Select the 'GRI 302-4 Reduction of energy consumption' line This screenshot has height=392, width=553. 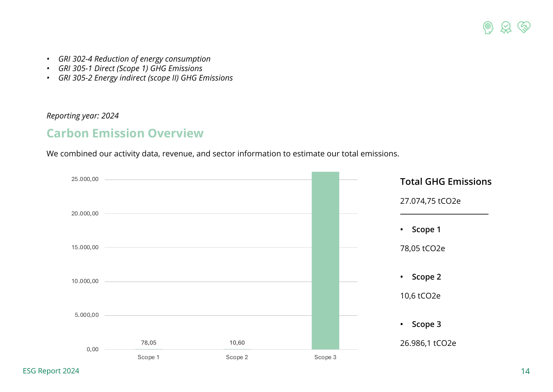click(134, 59)
